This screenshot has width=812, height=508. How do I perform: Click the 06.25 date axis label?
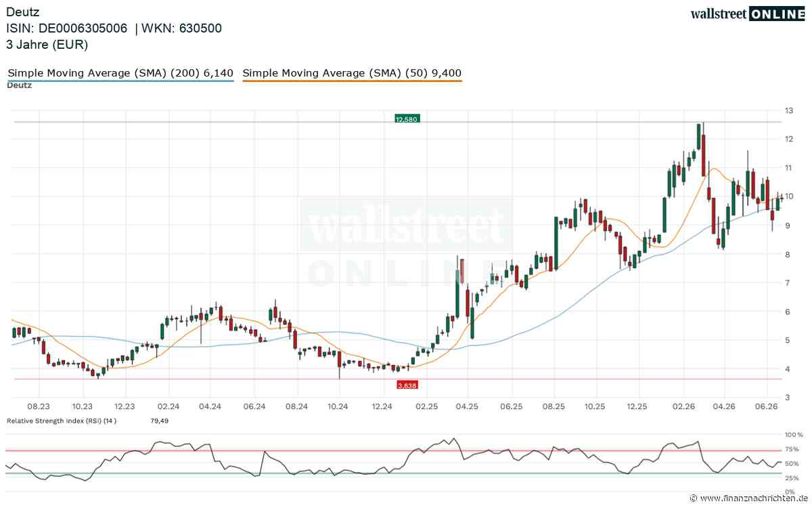(511, 406)
